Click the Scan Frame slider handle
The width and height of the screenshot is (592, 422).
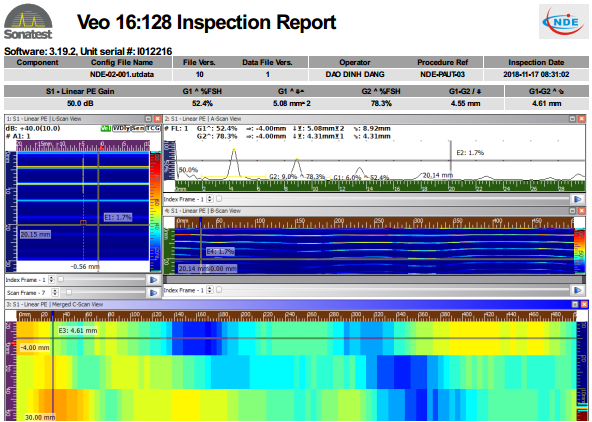tap(69, 292)
